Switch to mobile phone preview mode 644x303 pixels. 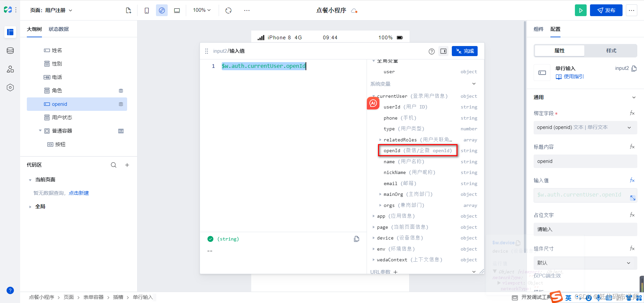(x=147, y=10)
